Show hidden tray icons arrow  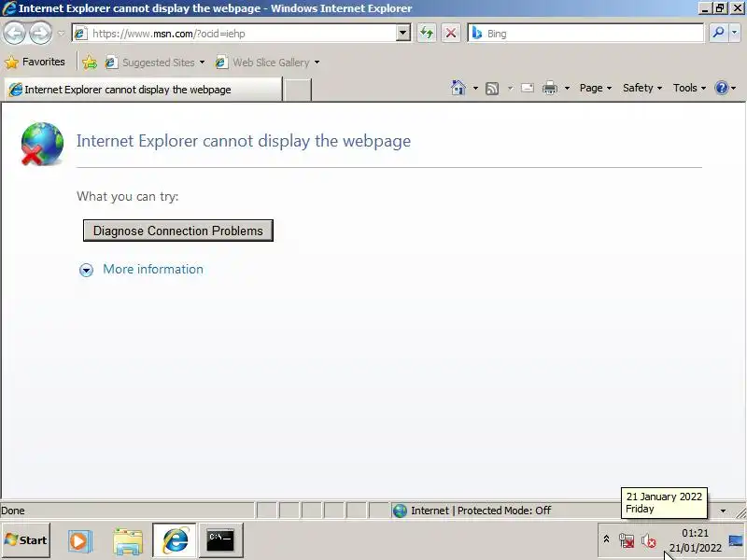(x=606, y=539)
